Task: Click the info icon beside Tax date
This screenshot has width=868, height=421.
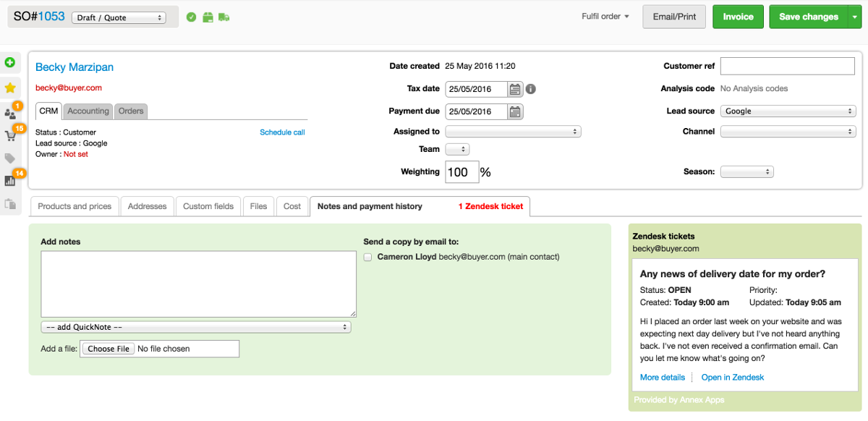Action: (530, 89)
